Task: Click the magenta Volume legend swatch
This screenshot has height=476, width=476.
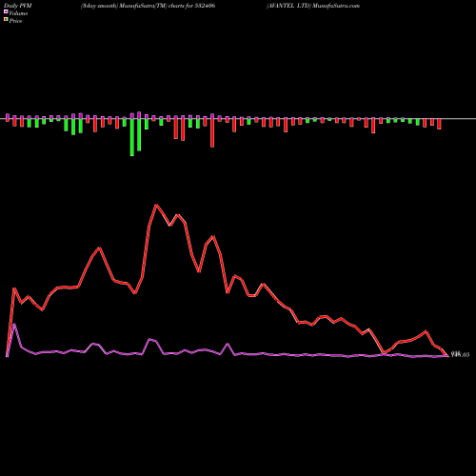Action: (x=6, y=12)
